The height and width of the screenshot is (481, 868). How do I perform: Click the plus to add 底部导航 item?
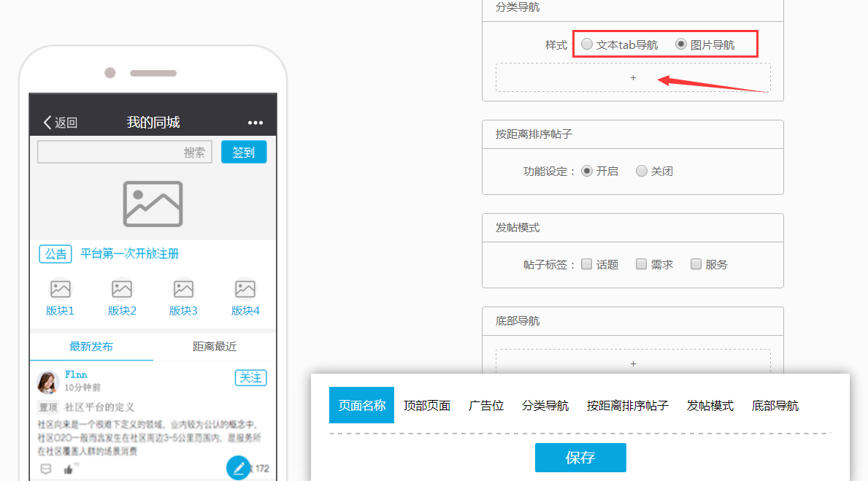(633, 363)
